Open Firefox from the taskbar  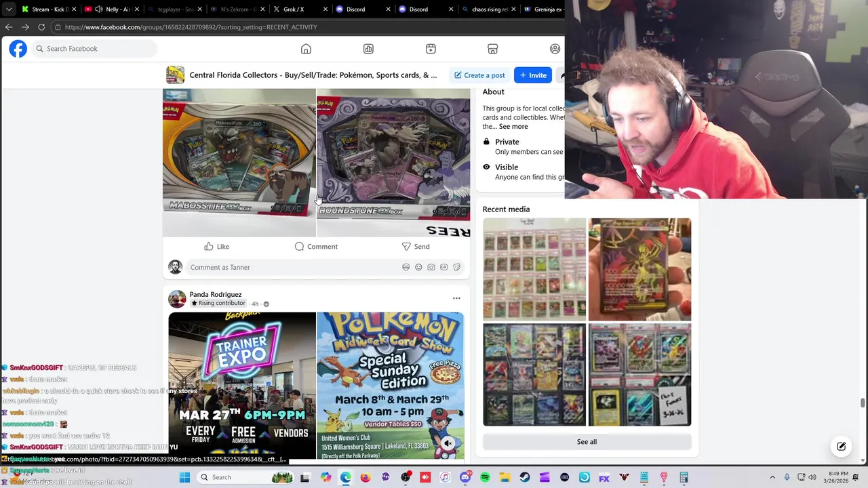(x=366, y=477)
